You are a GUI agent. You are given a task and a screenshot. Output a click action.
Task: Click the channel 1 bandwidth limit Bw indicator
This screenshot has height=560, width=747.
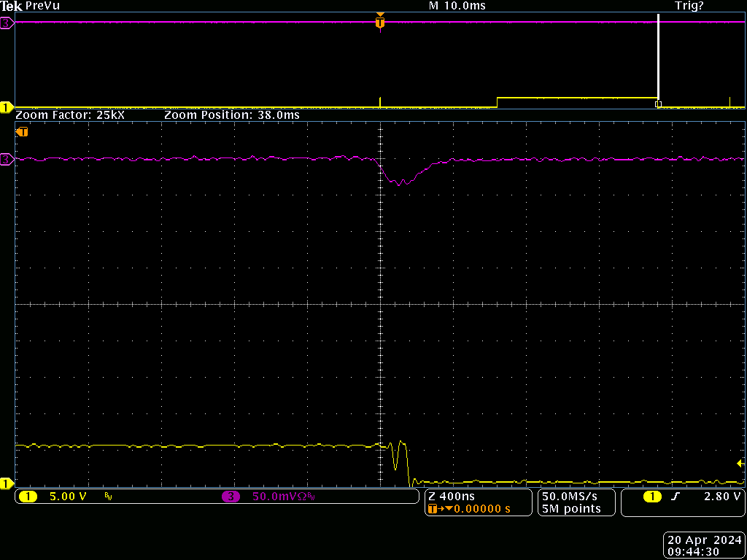point(109,497)
